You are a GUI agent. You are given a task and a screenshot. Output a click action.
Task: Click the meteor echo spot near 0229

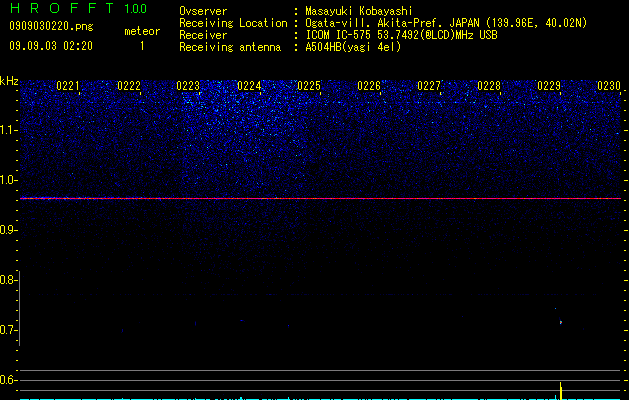click(561, 322)
